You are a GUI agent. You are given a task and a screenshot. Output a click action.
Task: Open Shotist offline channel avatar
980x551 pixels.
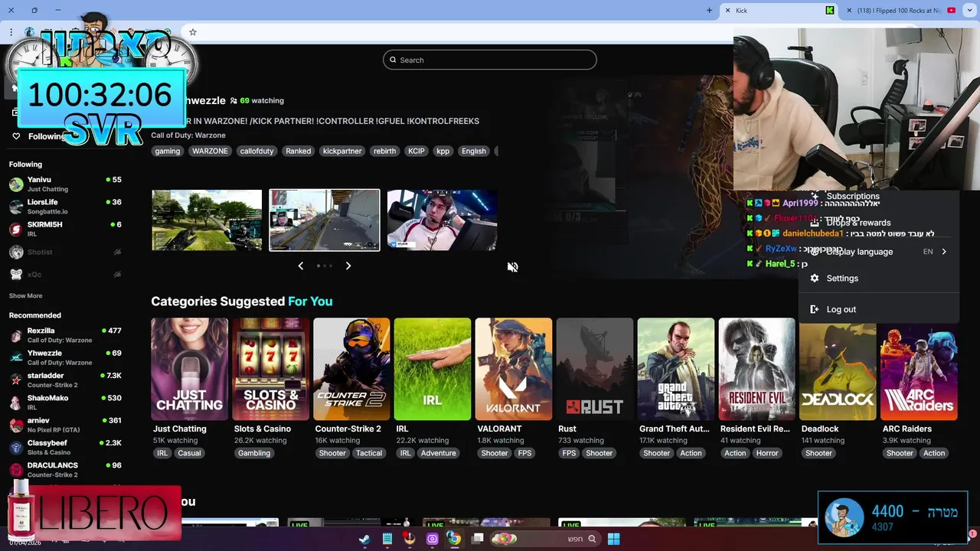click(x=16, y=252)
